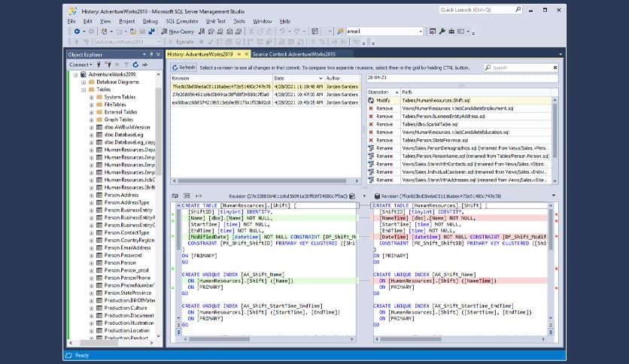The image size is (629, 364).
Task: Open the email search combo dropdown
Action: click(421, 32)
